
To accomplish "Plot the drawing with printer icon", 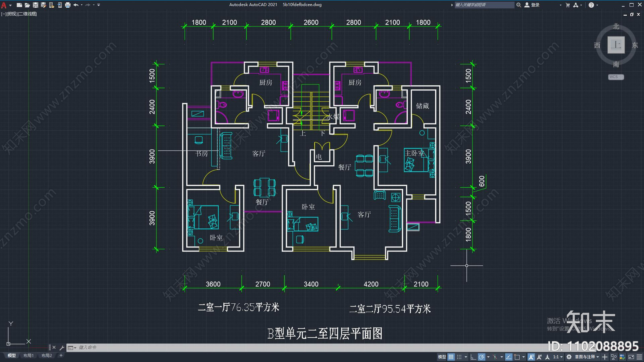I will [68, 5].
